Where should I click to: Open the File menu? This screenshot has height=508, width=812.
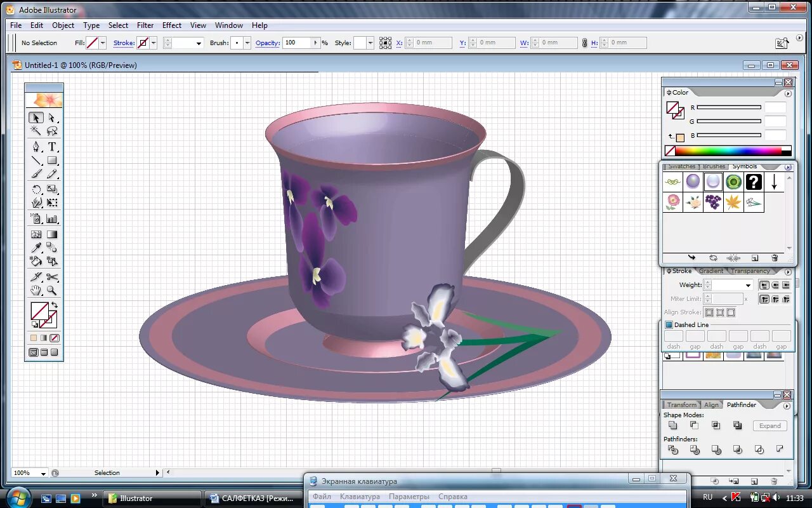pyautogui.click(x=16, y=25)
